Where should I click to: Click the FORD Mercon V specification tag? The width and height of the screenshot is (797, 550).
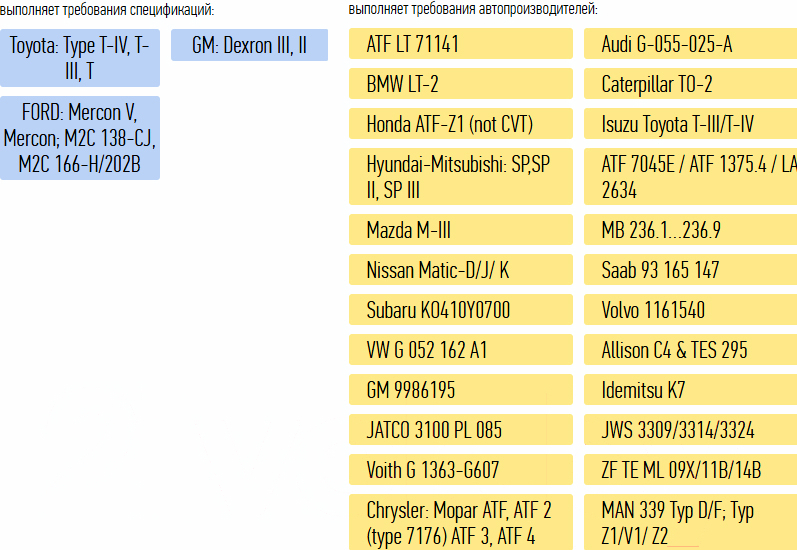point(80,138)
